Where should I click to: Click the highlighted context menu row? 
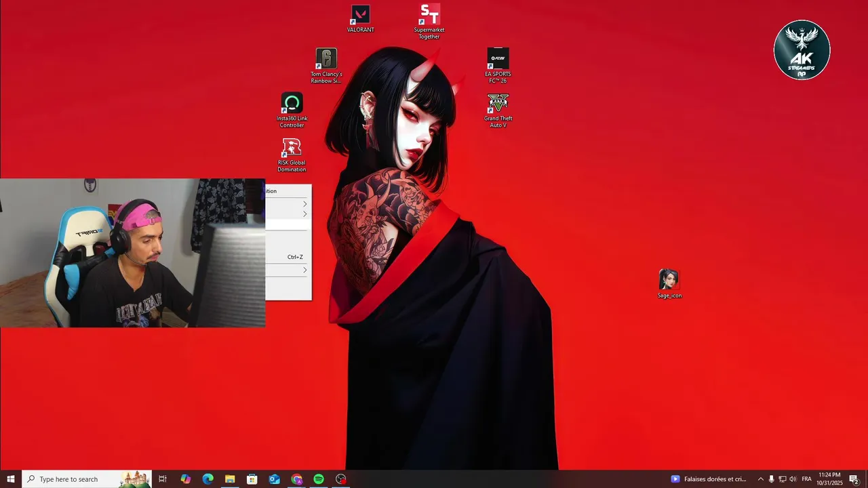coord(288,224)
